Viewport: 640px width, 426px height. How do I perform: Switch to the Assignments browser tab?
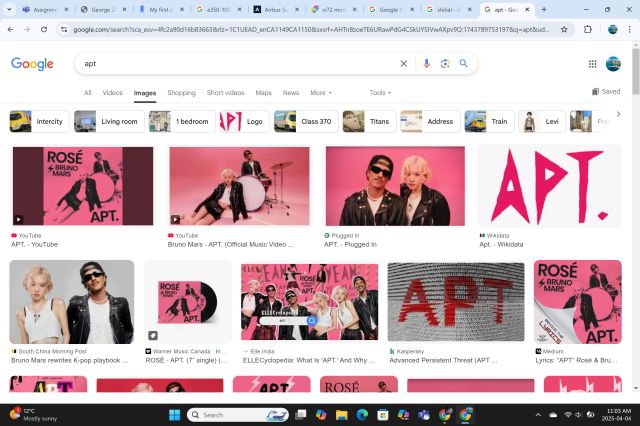(46, 9)
